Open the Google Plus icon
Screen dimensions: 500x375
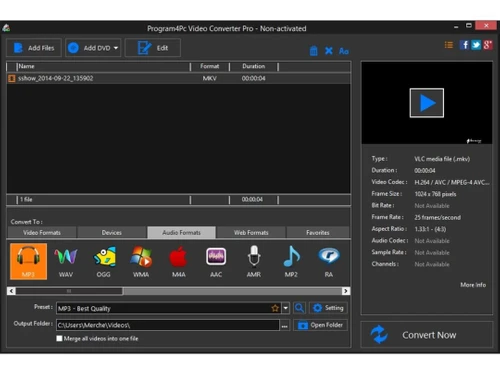pyautogui.click(x=488, y=45)
